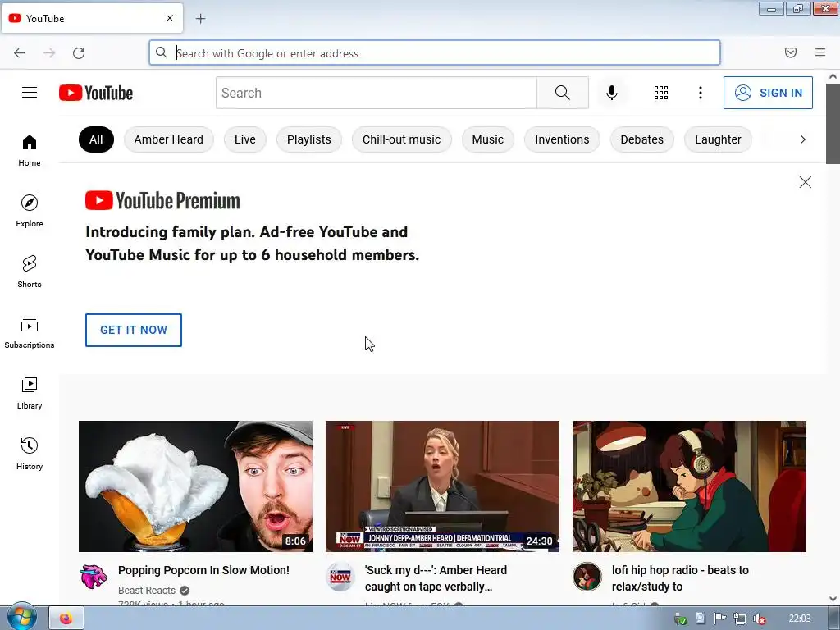The image size is (840, 630).
Task: Click the taskbar clock showing 22:03
Action: [x=800, y=619]
